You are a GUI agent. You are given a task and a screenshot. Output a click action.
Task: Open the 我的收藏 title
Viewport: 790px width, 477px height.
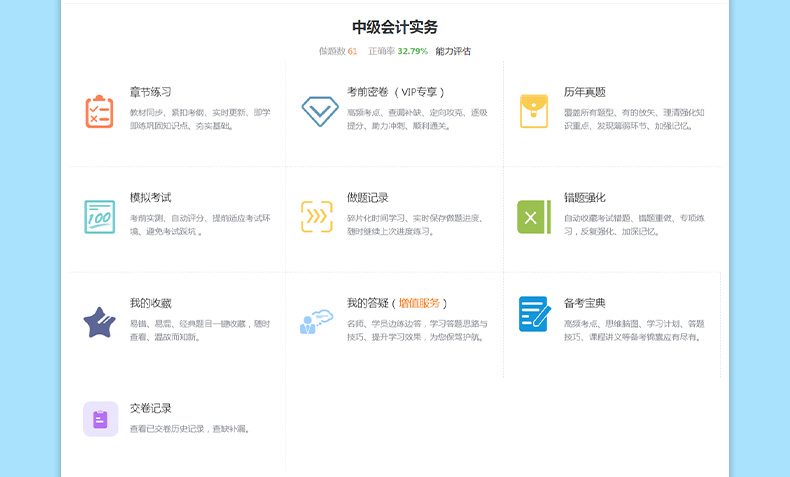[x=151, y=303]
